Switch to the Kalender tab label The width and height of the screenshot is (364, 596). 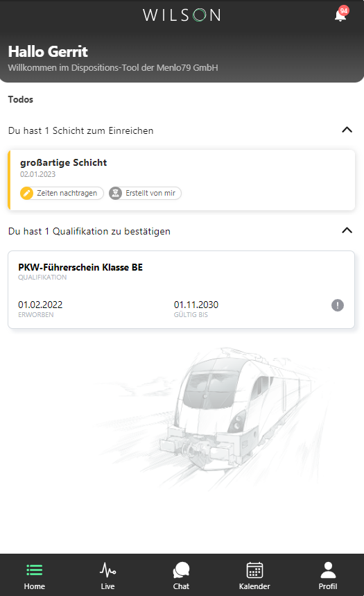(x=254, y=586)
